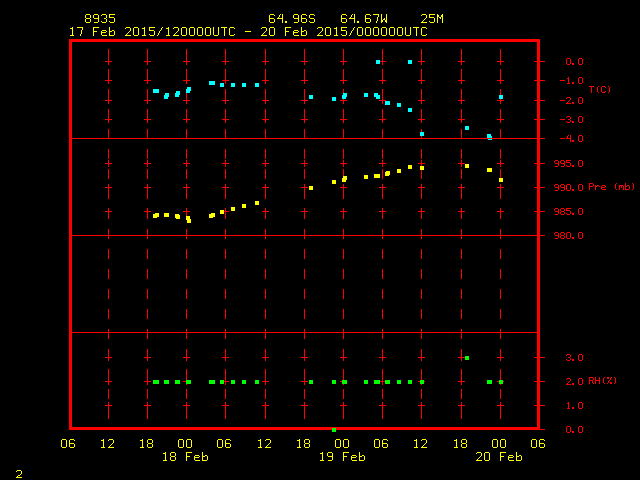Click the "-4.0" temperature scale value
Screen dimensions: 640x480
pos(571,139)
